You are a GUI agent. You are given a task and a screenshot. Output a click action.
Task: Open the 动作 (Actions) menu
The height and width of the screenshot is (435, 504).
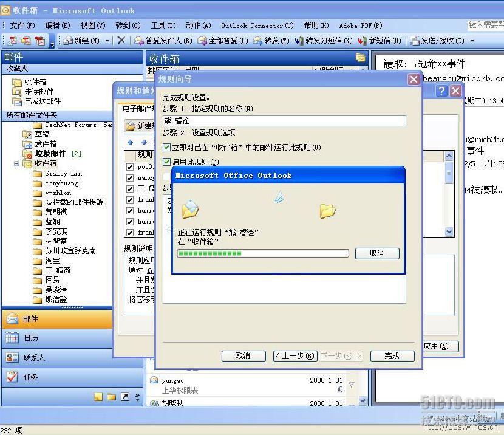(199, 26)
